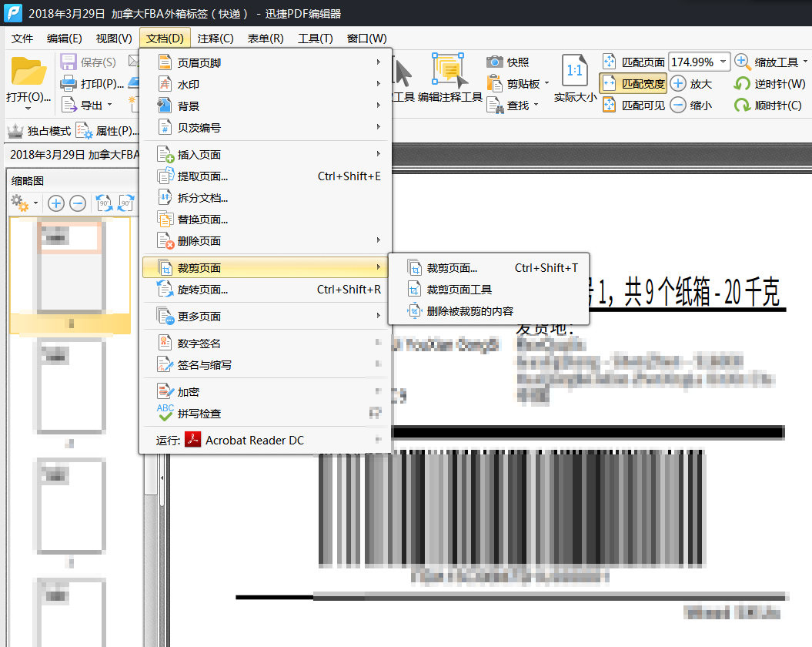Choose 提取页面... in the document menu
The width and height of the screenshot is (812, 647).
pos(202,176)
